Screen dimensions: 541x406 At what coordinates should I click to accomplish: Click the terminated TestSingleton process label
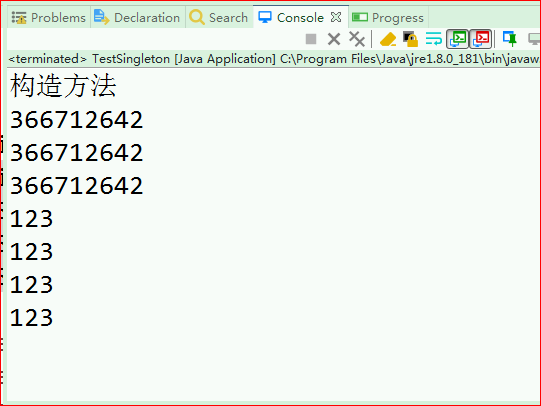273,59
